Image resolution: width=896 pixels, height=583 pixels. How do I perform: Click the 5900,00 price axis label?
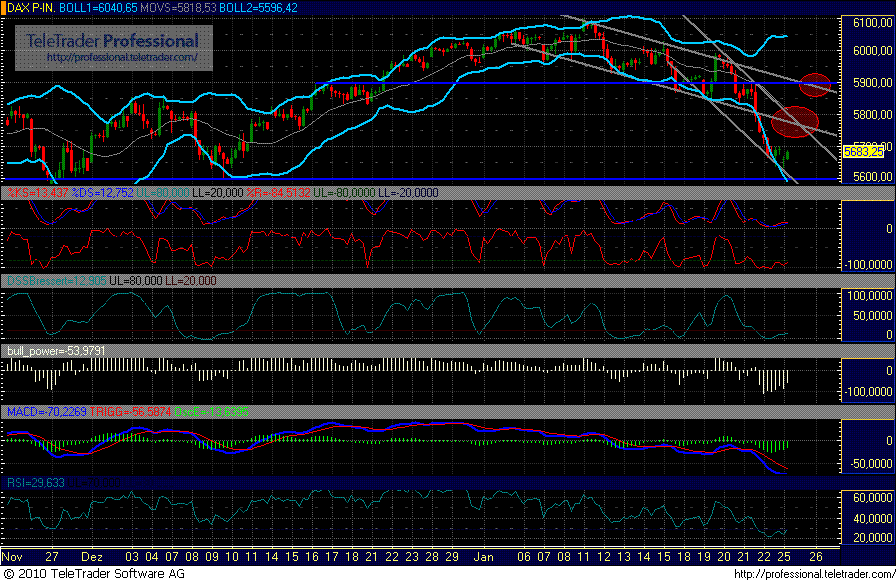[x=873, y=83]
